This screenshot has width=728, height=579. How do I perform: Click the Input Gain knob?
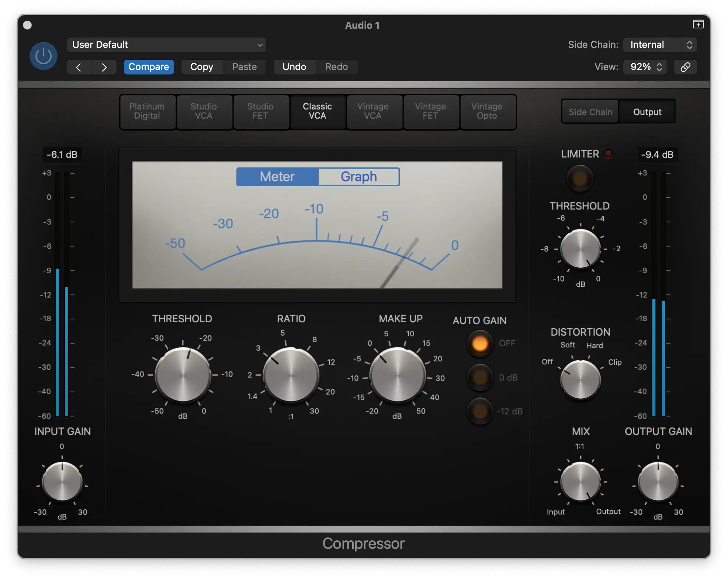click(62, 482)
